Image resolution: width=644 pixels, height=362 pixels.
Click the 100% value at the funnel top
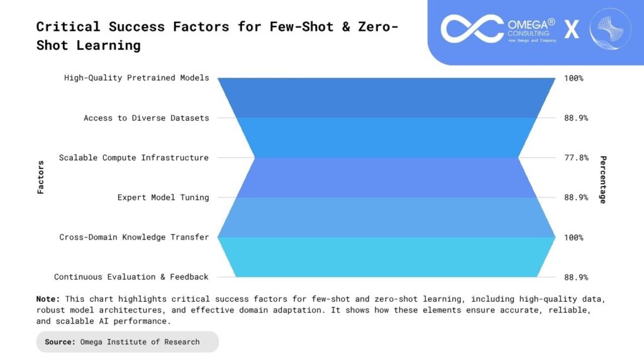click(x=574, y=78)
